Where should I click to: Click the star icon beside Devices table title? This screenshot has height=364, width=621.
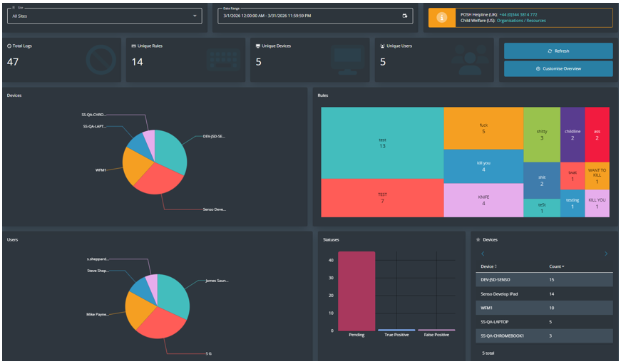478,239
